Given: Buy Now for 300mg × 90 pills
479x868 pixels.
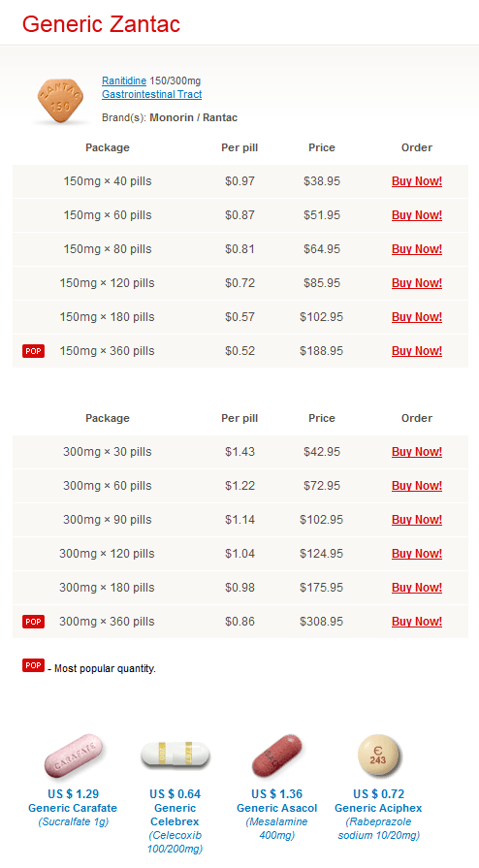Looking at the screenshot, I should tap(417, 520).
